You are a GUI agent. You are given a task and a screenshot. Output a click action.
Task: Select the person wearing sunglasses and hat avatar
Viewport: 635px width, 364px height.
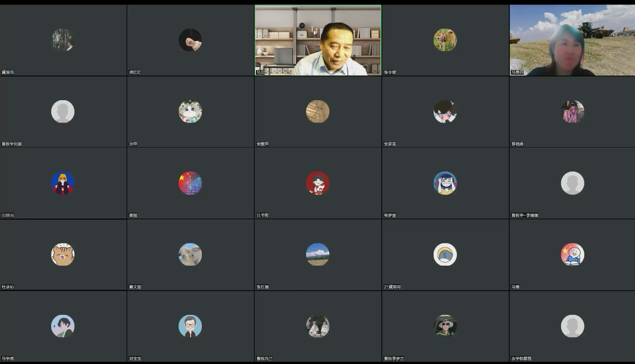point(445,326)
